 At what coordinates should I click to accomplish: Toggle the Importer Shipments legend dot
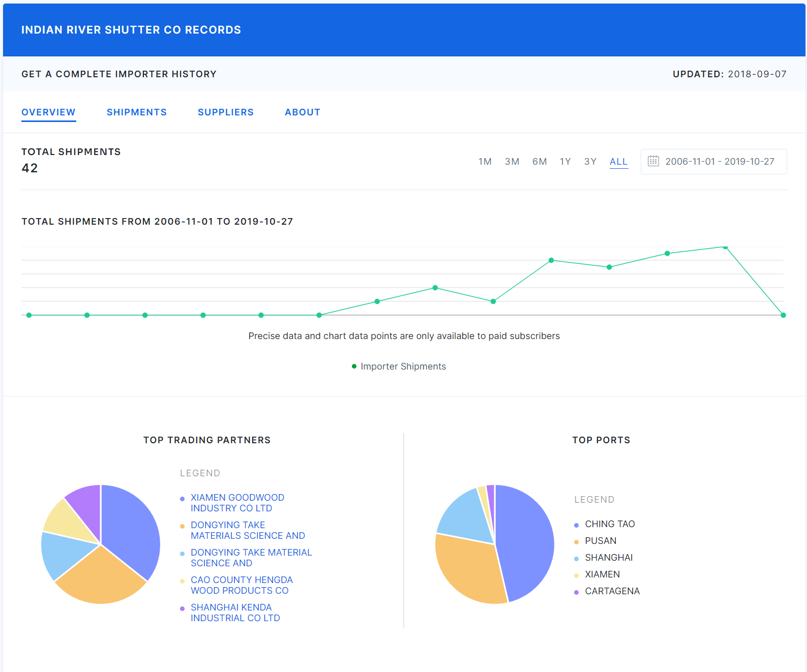coord(354,366)
